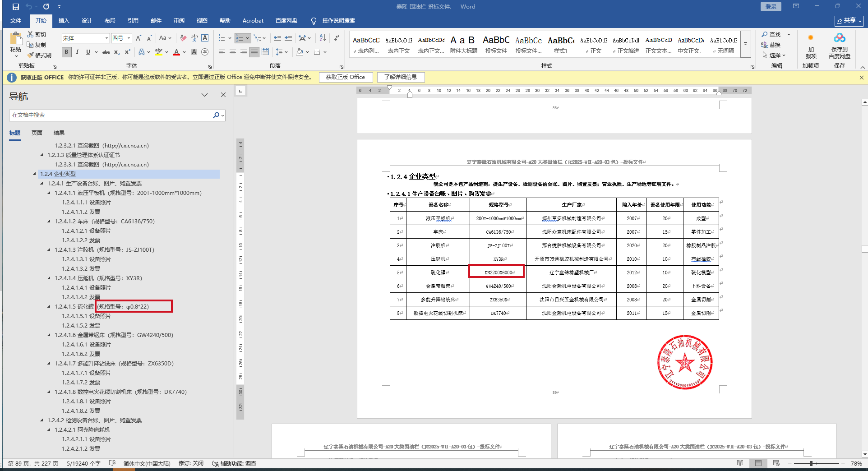The height and width of the screenshot is (471, 868).
Task: Switch the navigation pane to the 页面 tab
Action: click(x=37, y=133)
